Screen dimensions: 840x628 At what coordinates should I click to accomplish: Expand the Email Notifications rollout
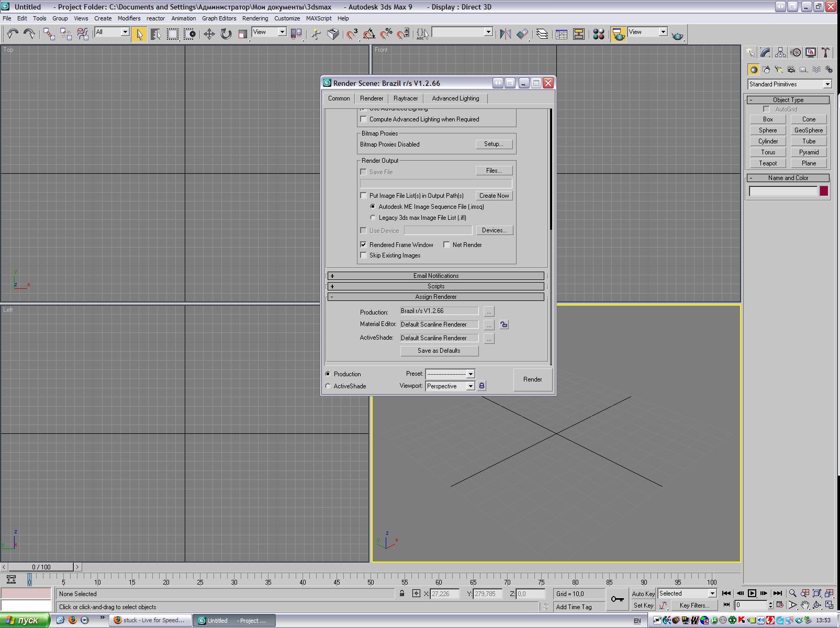tap(435, 276)
